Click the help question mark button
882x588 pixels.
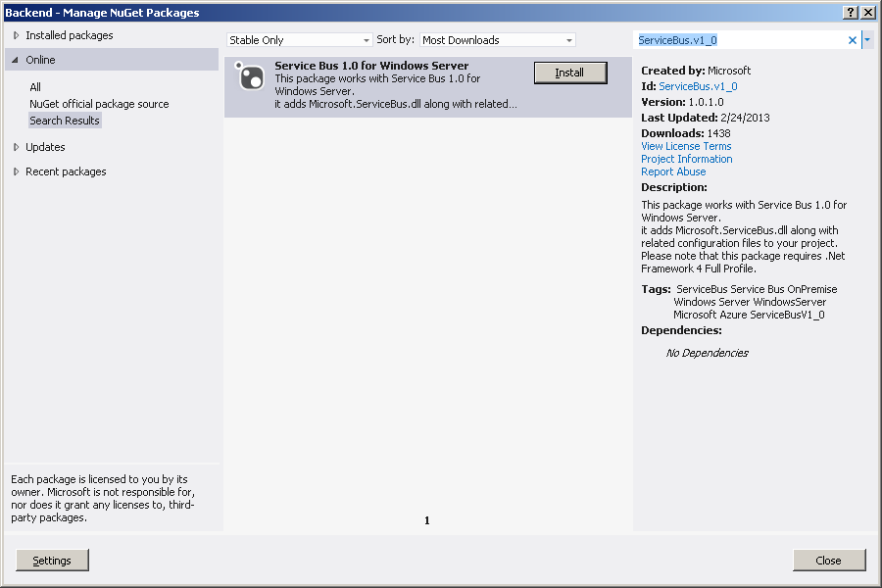pos(850,12)
